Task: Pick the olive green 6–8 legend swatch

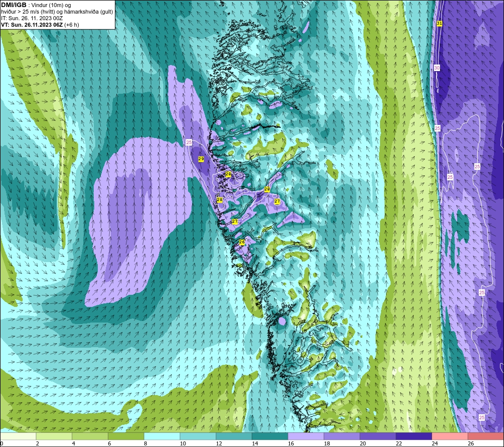Action: (126, 436)
